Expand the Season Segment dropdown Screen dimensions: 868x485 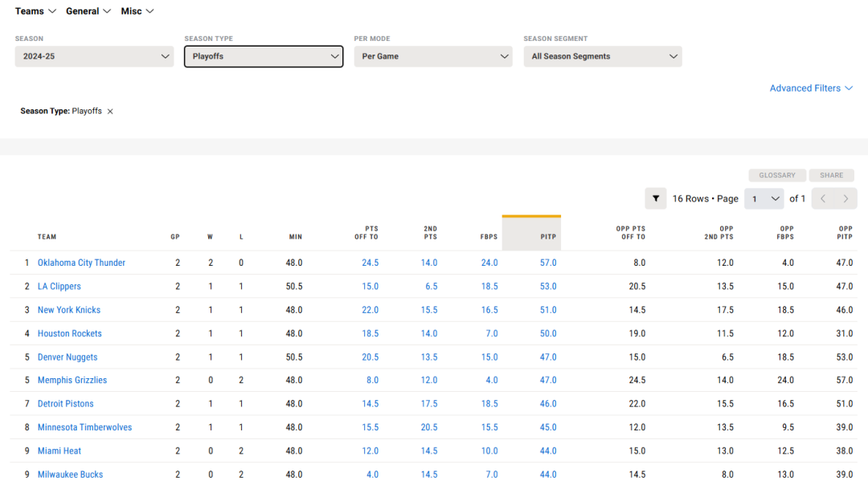(x=603, y=56)
